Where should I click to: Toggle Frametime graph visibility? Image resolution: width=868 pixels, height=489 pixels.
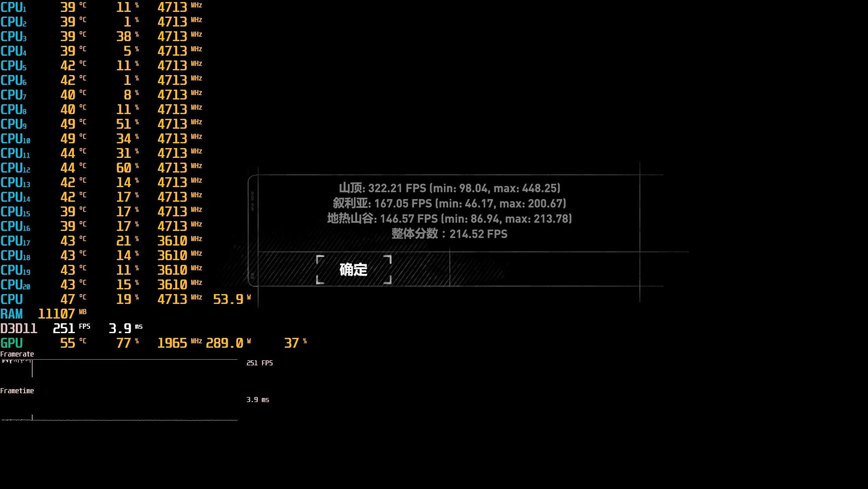pyautogui.click(x=16, y=390)
